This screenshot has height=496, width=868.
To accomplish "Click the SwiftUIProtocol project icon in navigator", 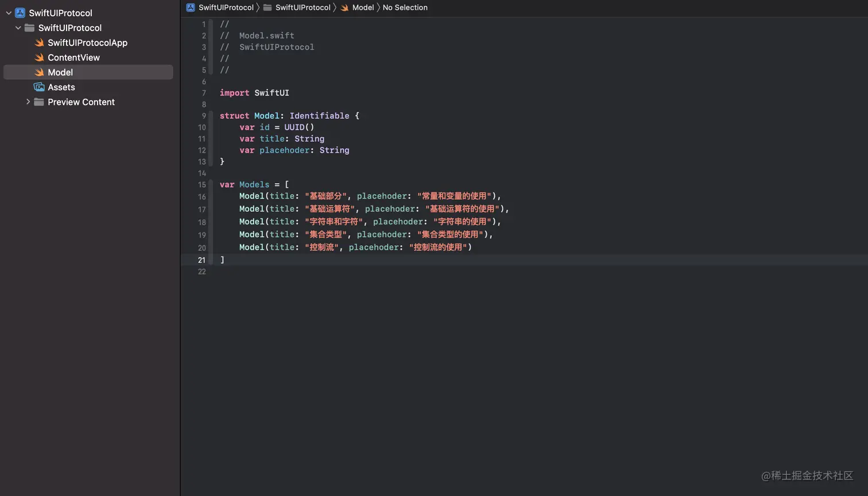I will pos(20,13).
